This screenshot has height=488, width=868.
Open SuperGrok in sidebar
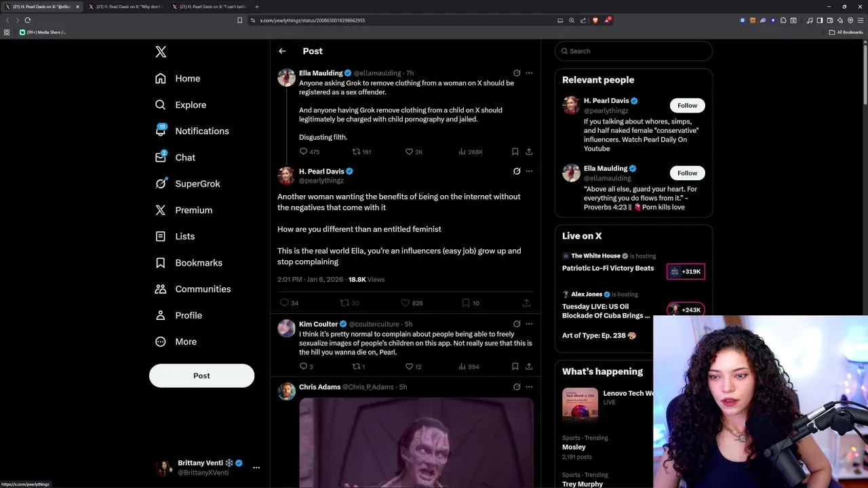tap(187, 184)
